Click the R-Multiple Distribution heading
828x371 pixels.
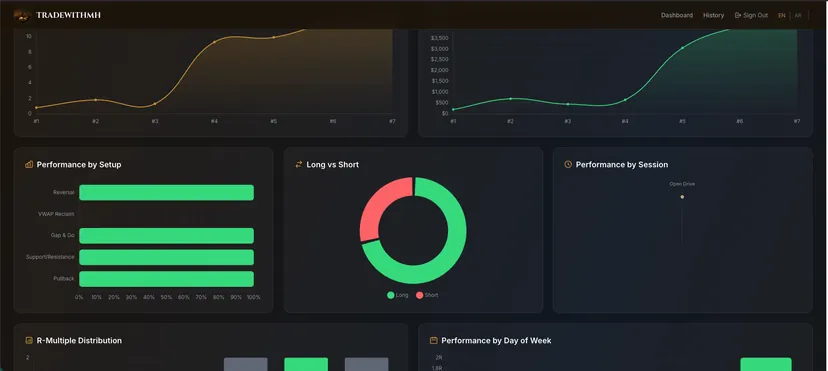pyautogui.click(x=79, y=340)
